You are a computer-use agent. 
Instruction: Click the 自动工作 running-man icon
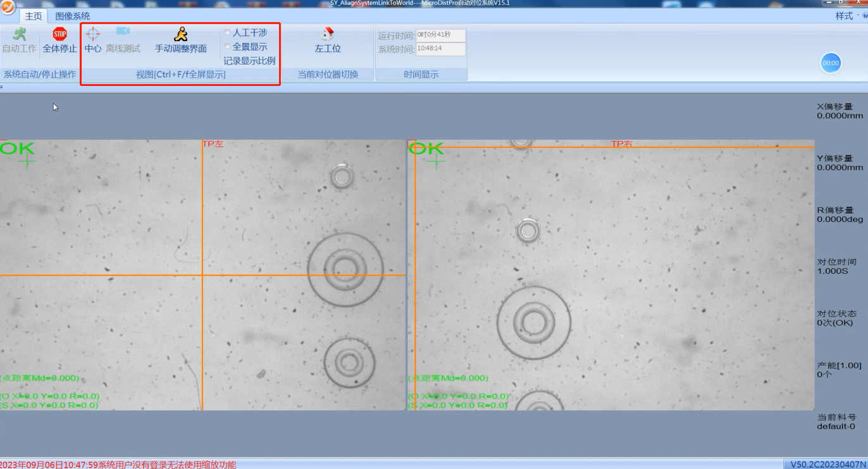tap(19, 34)
